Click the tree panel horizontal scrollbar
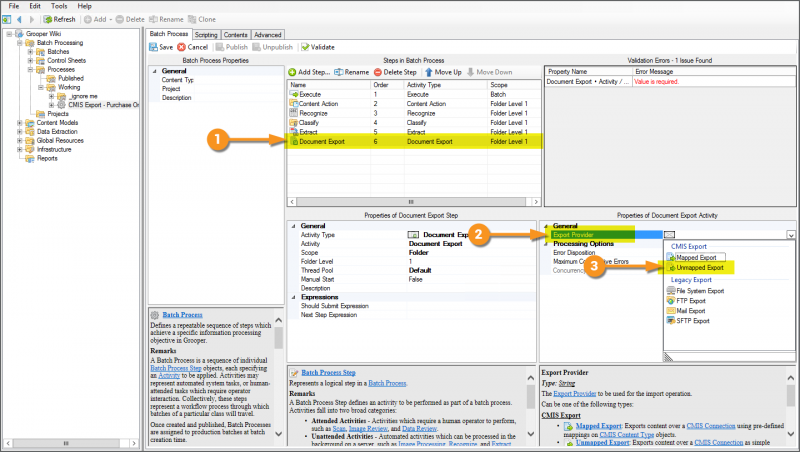The image size is (800, 452). [70, 443]
